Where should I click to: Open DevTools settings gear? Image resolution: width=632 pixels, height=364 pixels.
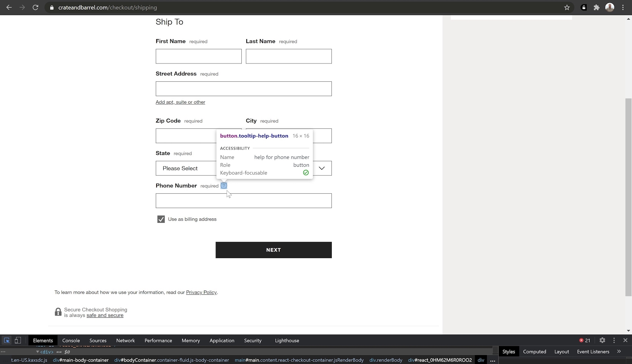click(602, 340)
